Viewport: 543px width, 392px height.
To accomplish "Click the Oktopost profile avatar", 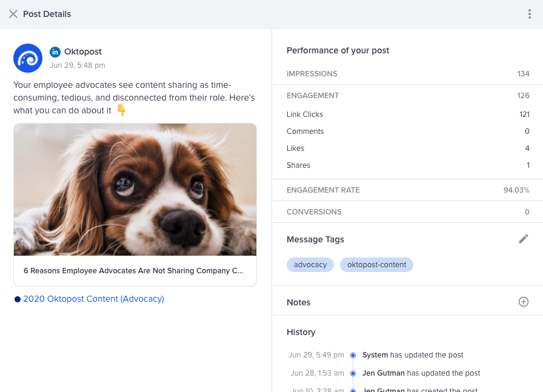I will tap(28, 58).
